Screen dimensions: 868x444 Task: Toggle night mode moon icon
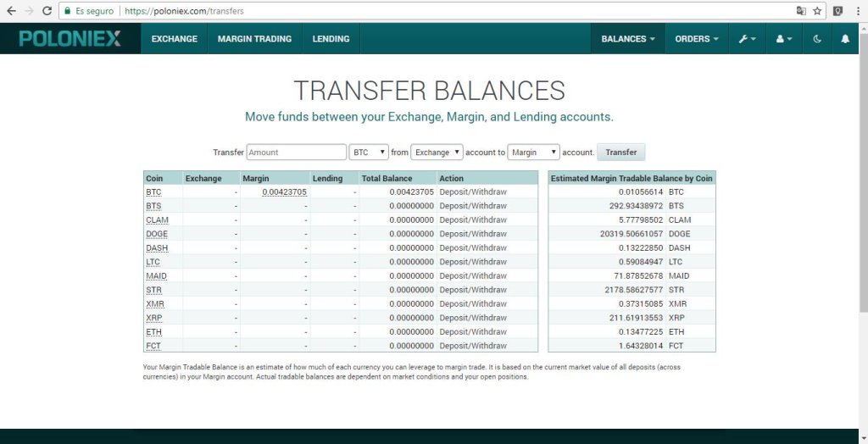[x=817, y=39]
